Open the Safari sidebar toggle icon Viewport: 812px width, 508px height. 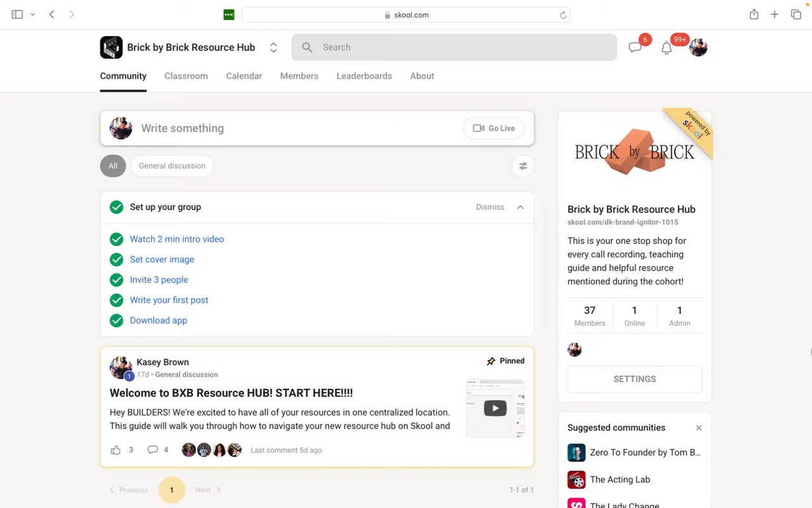[x=17, y=15]
